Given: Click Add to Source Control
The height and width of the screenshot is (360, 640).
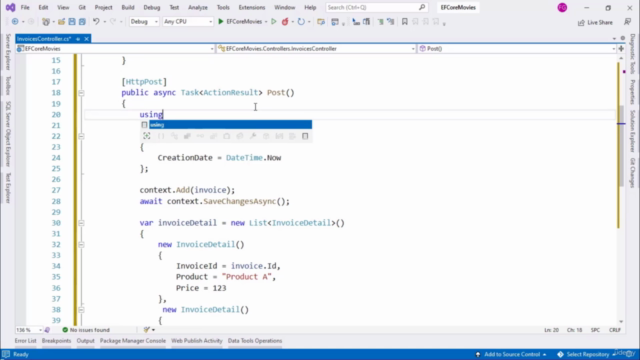Looking at the screenshot, I should (x=511, y=354).
